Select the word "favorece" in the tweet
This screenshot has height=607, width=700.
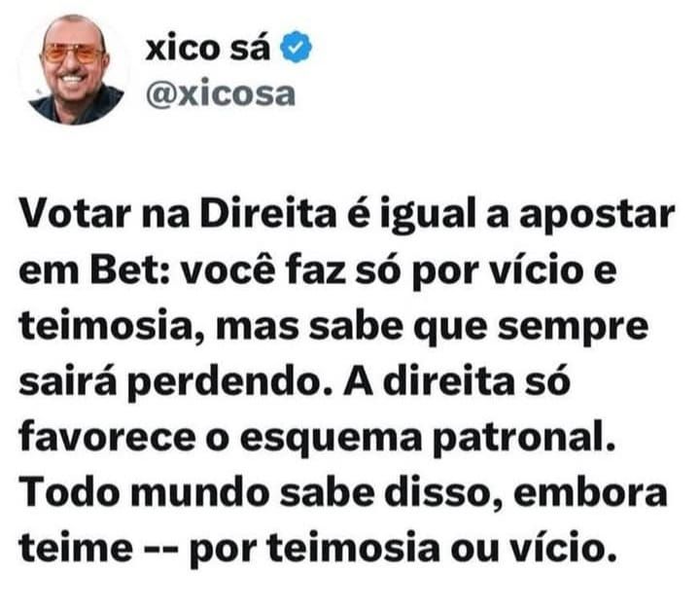coord(107,438)
